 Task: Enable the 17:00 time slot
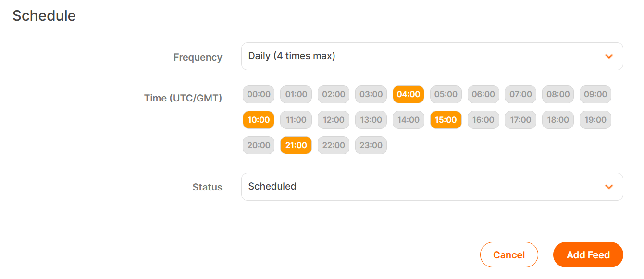520,120
